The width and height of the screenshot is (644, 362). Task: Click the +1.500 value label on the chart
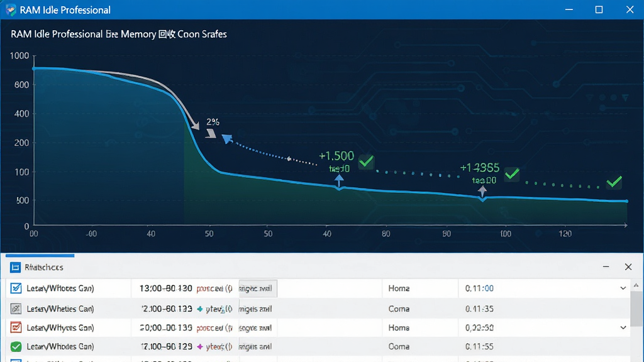pos(336,156)
